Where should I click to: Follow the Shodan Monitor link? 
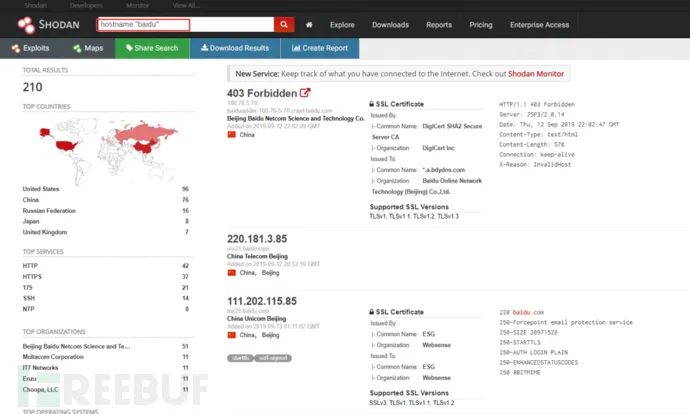pos(536,74)
